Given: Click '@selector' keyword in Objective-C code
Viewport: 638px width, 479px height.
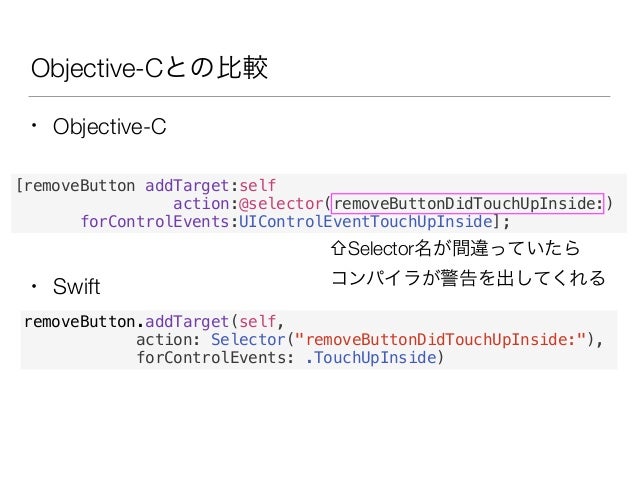Looking at the screenshot, I should (x=281, y=203).
